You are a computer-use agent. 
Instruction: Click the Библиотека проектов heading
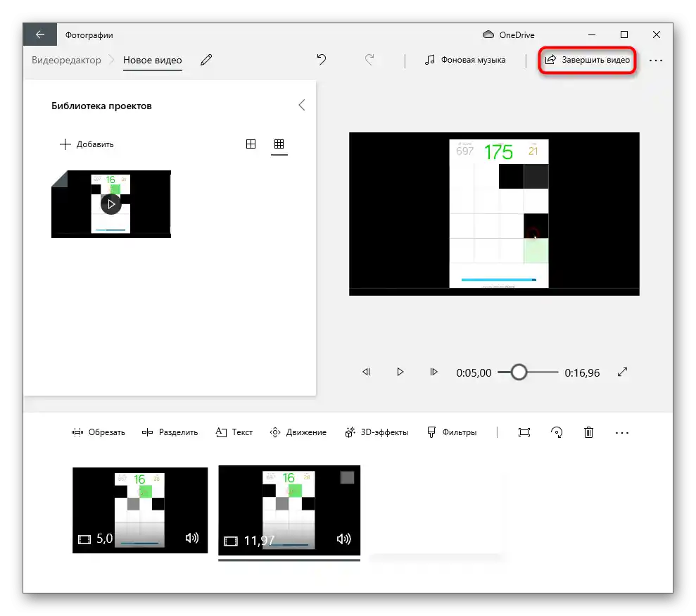[101, 106]
